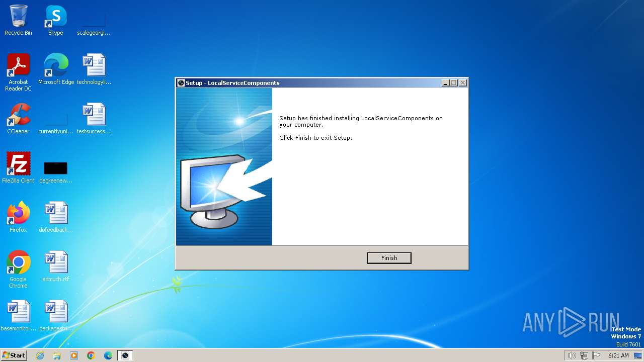Image resolution: width=644 pixels, height=362 pixels.
Task: Open Windows Explorer from taskbar
Action: (x=57, y=355)
